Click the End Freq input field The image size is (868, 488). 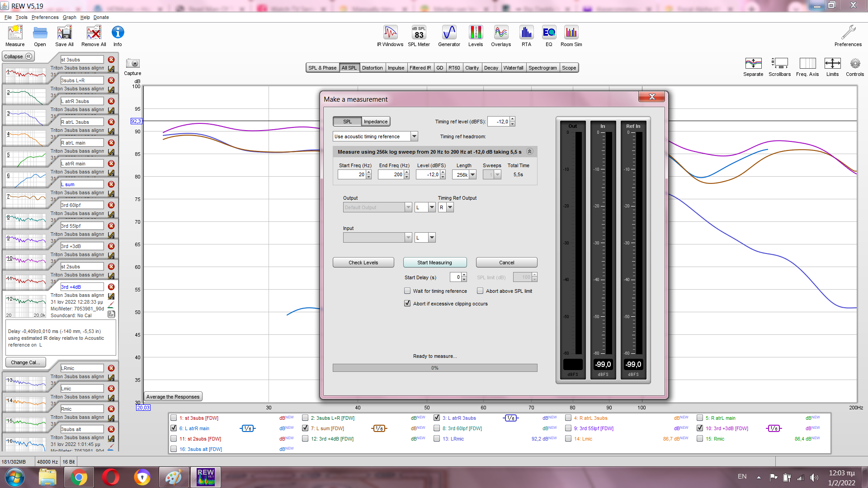391,175
